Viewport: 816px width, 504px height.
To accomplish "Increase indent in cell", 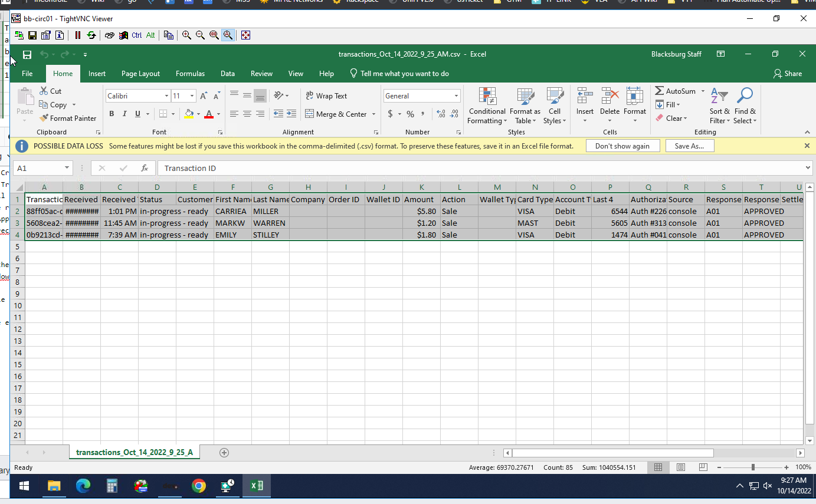I will (x=291, y=114).
